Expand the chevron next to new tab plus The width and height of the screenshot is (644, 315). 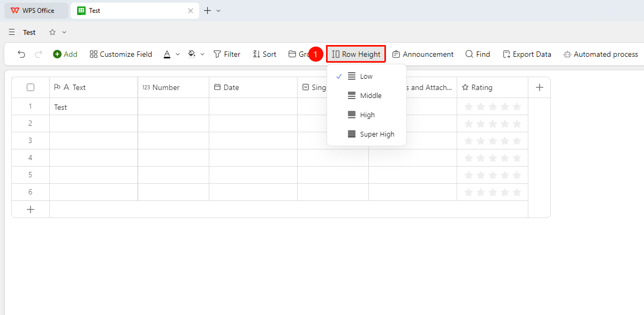[218, 11]
